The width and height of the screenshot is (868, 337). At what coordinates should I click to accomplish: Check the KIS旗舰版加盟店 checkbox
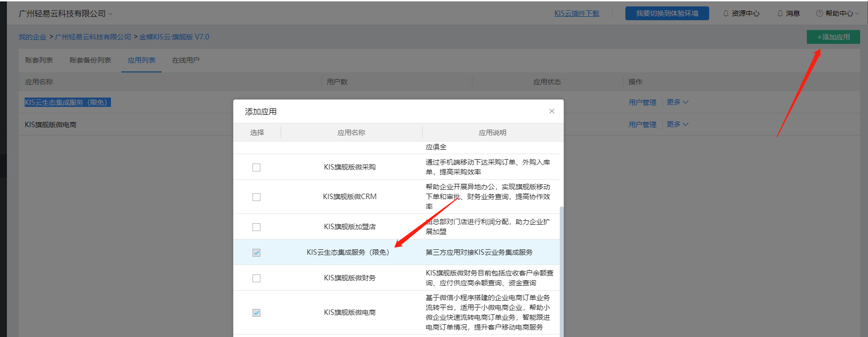[x=256, y=227]
